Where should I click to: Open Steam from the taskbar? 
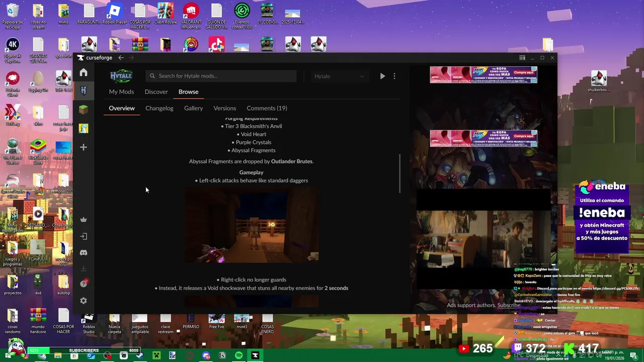click(x=139, y=355)
